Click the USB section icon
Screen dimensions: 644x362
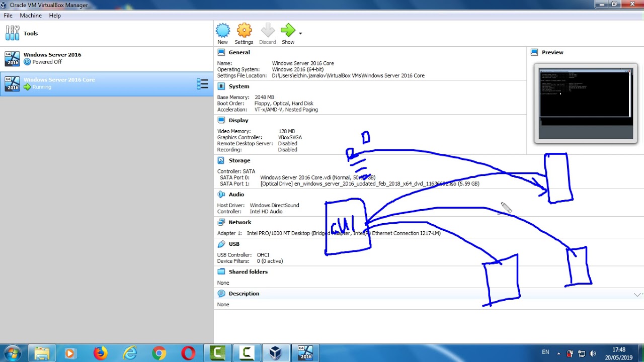pyautogui.click(x=221, y=244)
